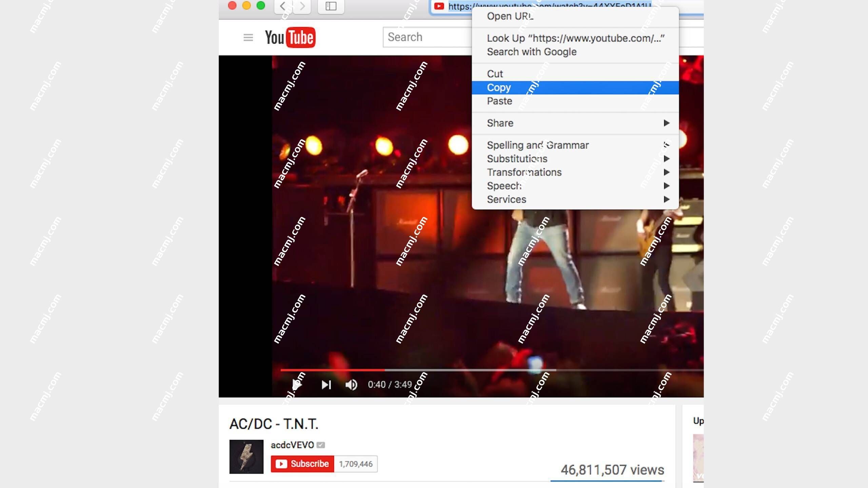Click the acdcVEVO channel thumbnail
Viewport: 868px width, 488px height.
click(x=247, y=455)
